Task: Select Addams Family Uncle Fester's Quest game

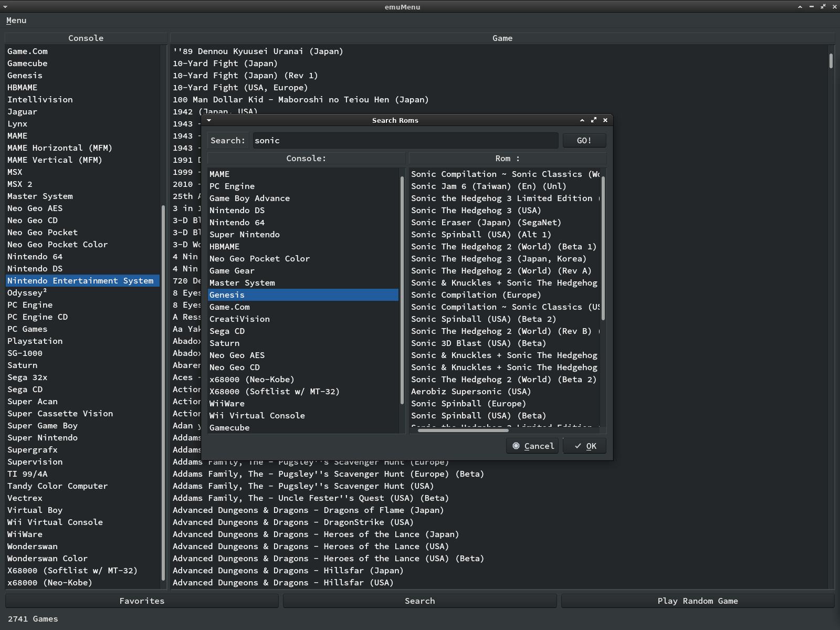Action: 499,498
